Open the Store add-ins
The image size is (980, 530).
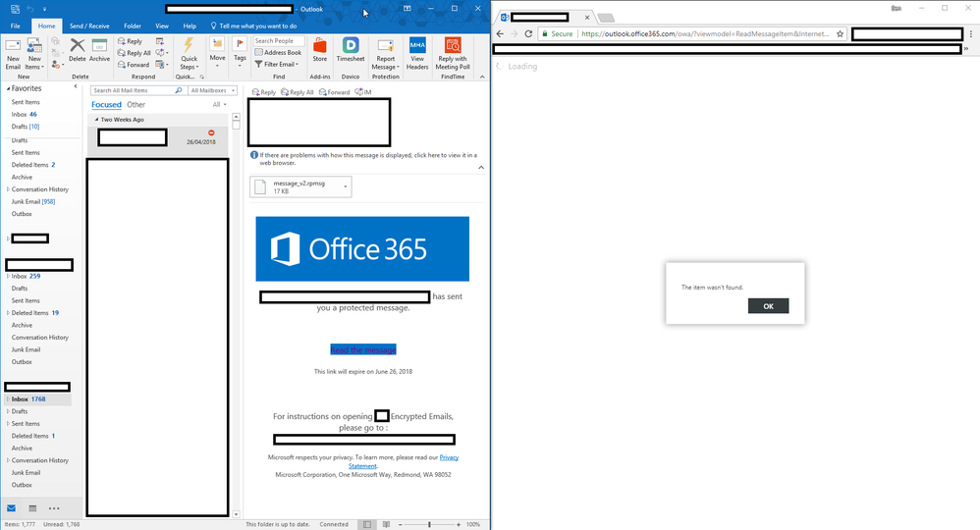320,50
